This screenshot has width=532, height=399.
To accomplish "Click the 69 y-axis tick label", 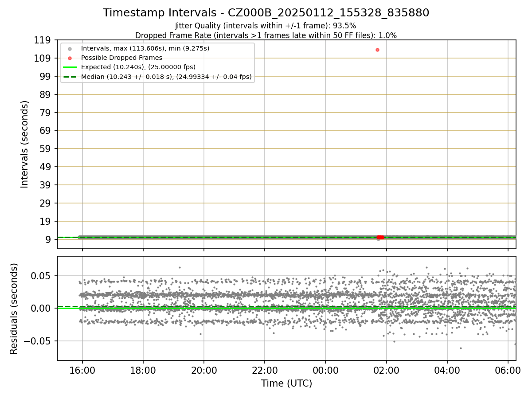I will (x=46, y=131).
